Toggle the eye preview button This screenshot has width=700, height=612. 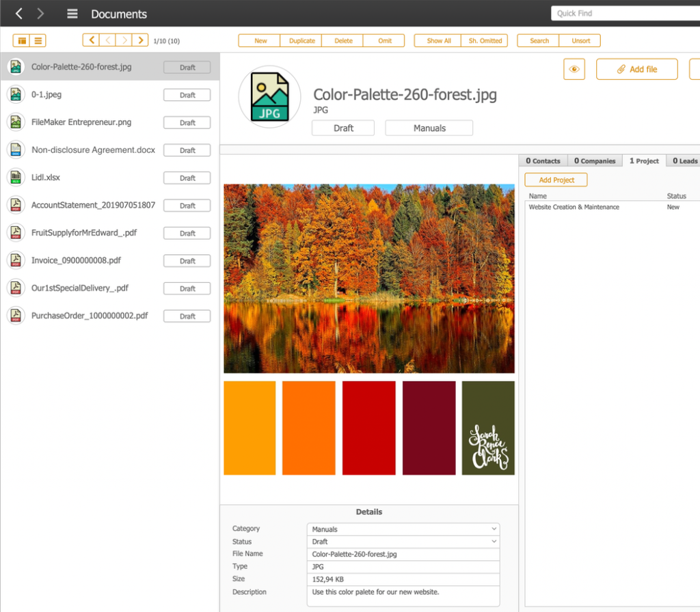[574, 69]
